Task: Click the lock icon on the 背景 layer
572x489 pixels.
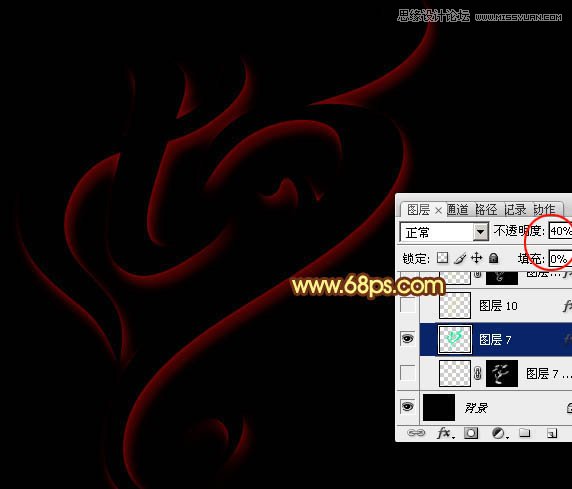Action: (569, 408)
